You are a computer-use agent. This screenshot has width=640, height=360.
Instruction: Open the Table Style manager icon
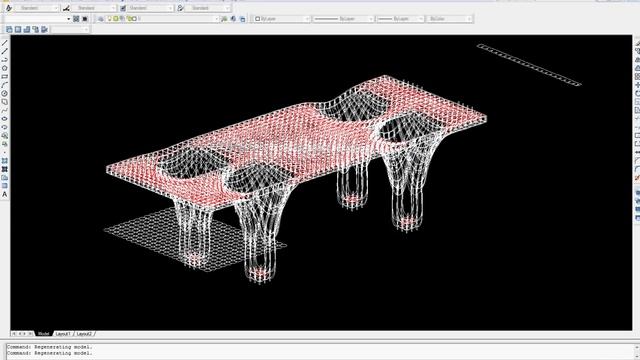123,8
